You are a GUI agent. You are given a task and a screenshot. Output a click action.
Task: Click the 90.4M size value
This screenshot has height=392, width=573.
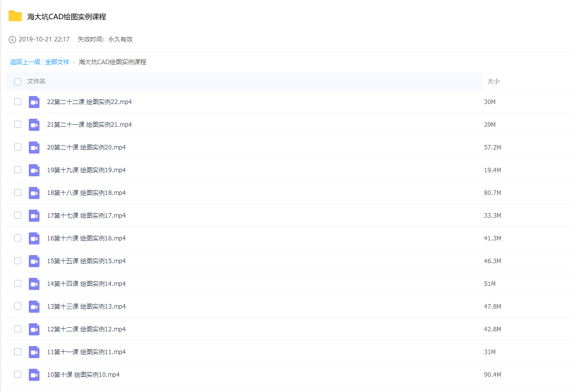[492, 374]
